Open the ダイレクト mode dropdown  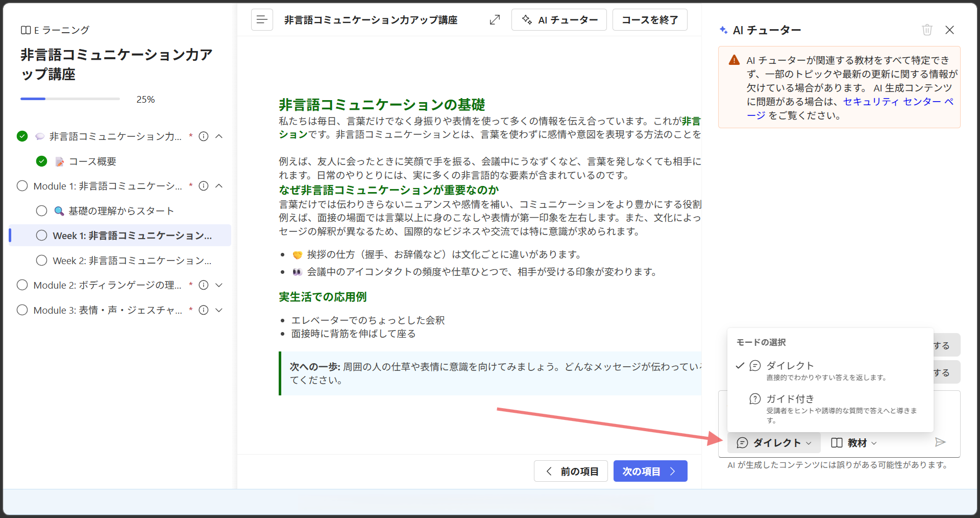[x=774, y=443]
